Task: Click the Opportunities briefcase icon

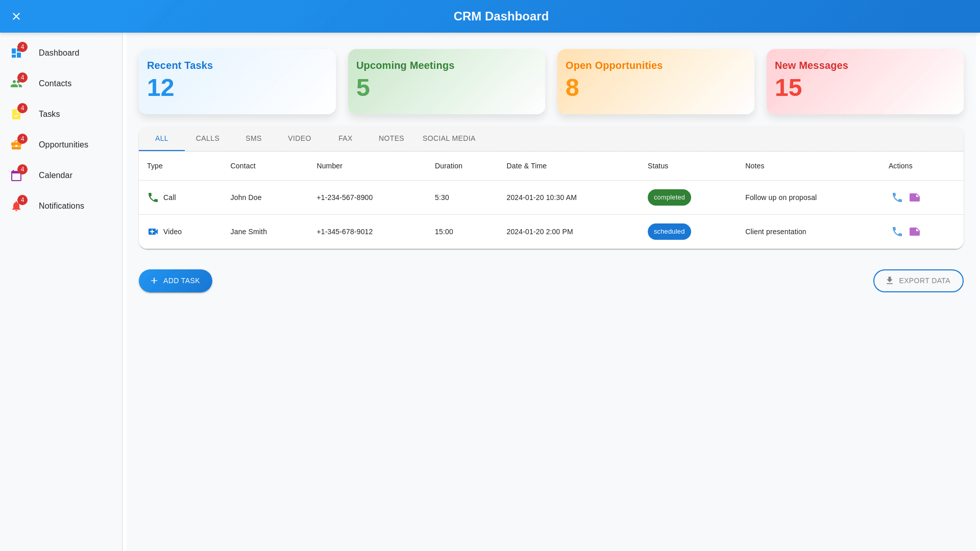Action: (16, 145)
